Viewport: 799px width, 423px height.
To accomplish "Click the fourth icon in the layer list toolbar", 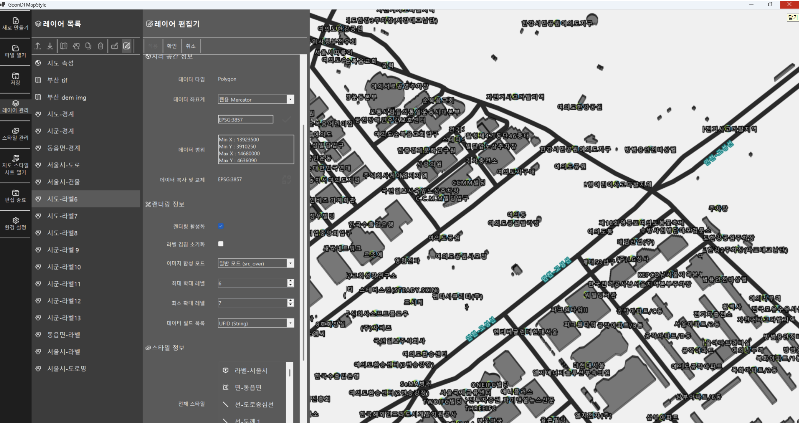I will pos(76,46).
